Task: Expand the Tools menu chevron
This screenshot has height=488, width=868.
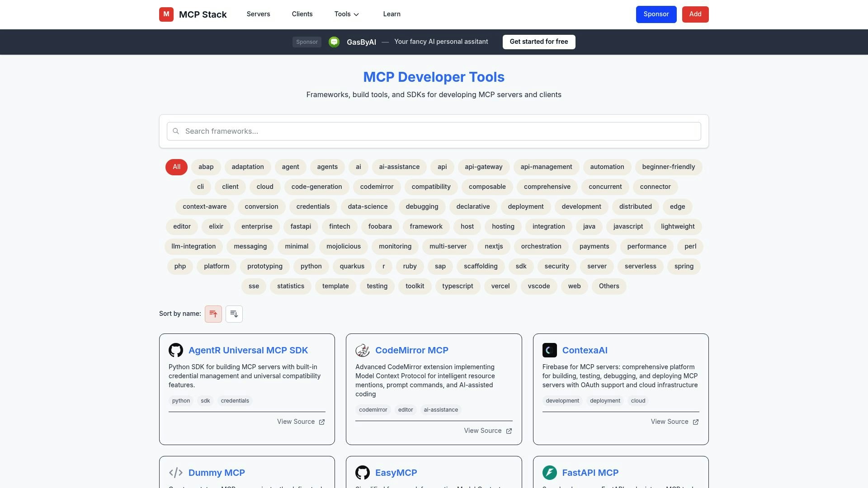Action: tap(356, 14)
